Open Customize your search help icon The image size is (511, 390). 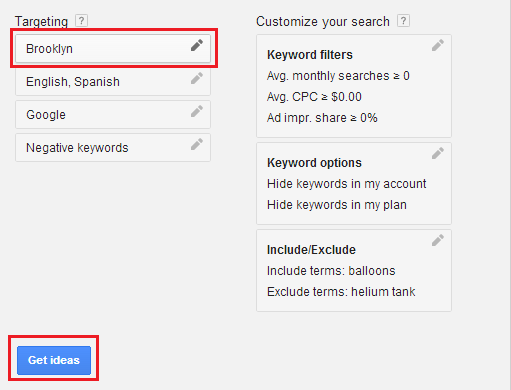click(403, 21)
